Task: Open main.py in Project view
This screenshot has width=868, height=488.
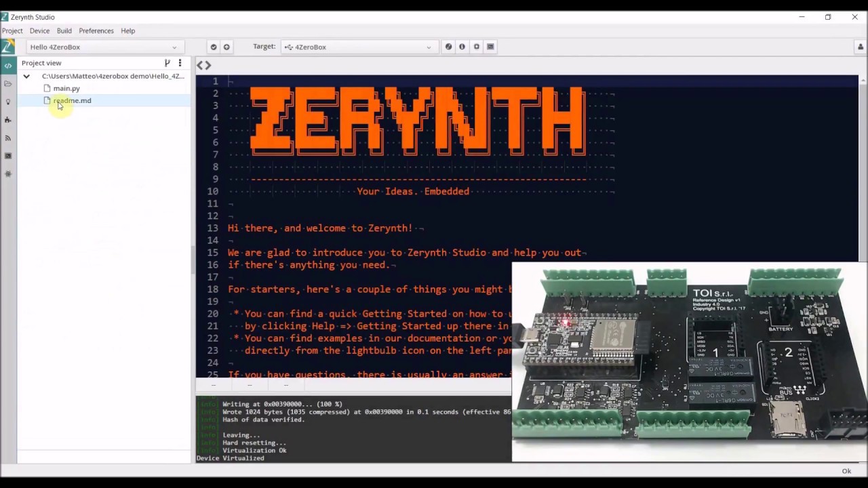Action: pyautogui.click(x=66, y=88)
